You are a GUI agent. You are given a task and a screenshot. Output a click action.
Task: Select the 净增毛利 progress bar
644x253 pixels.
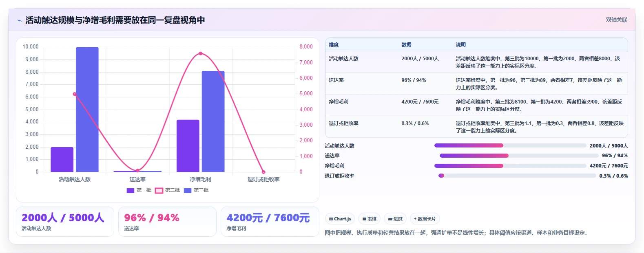pyautogui.click(x=510, y=166)
